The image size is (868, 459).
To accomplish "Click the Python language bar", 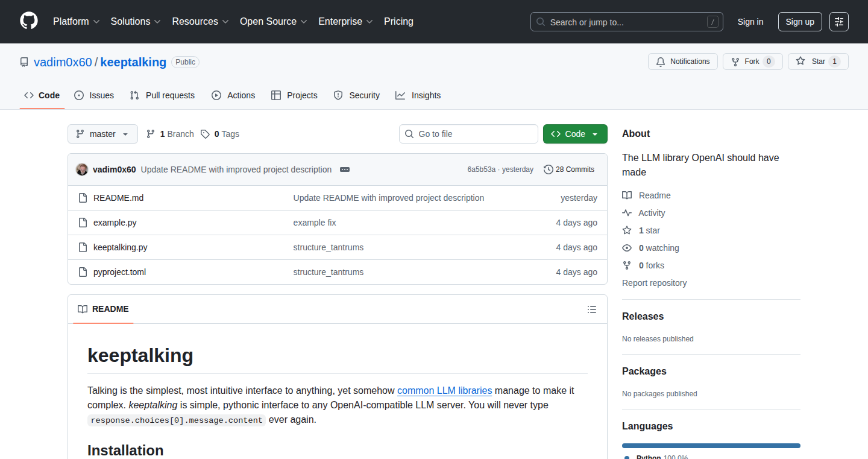I will pos(711,446).
